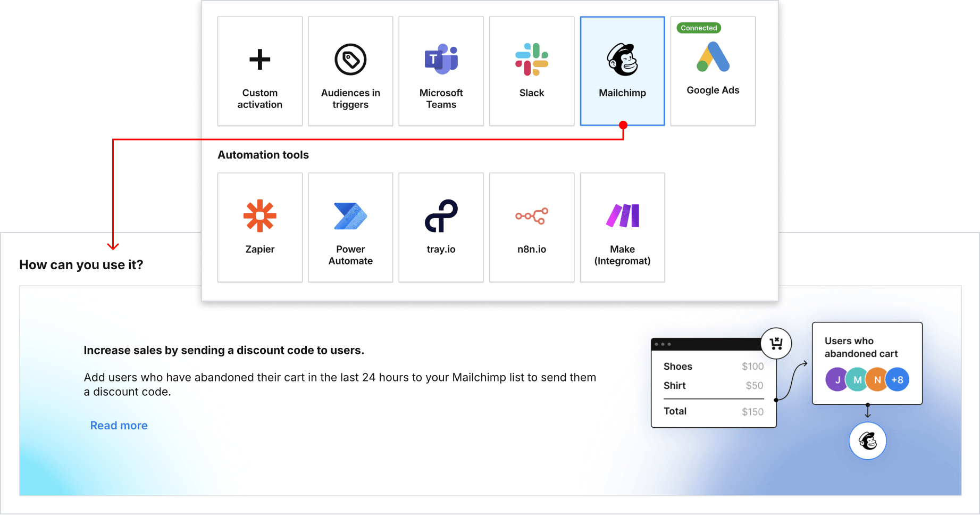This screenshot has width=980, height=515.
Task: Click the Mailchimp logo in the illustration
Action: pyautogui.click(x=867, y=441)
